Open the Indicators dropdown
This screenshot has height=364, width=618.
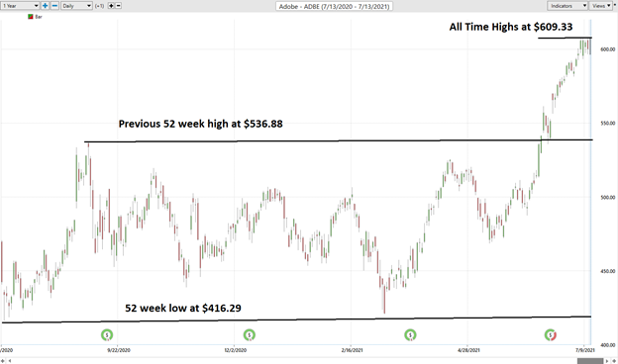pyautogui.click(x=567, y=6)
